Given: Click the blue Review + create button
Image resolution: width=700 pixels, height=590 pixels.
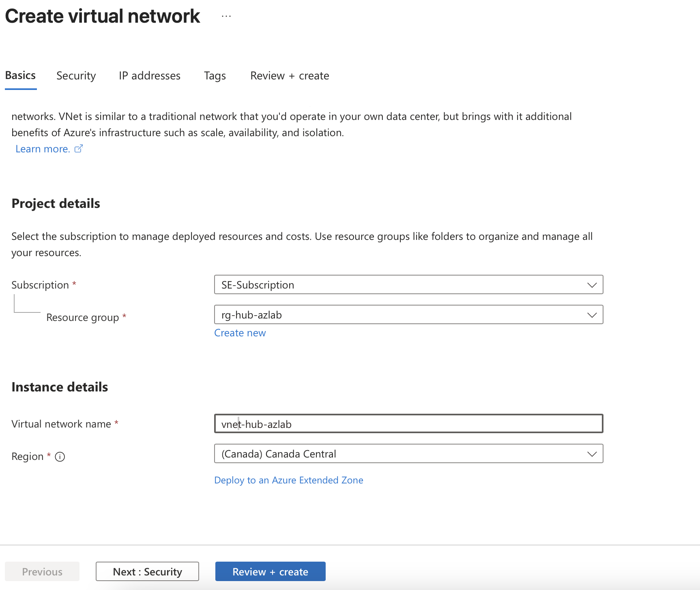Looking at the screenshot, I should pos(271,571).
